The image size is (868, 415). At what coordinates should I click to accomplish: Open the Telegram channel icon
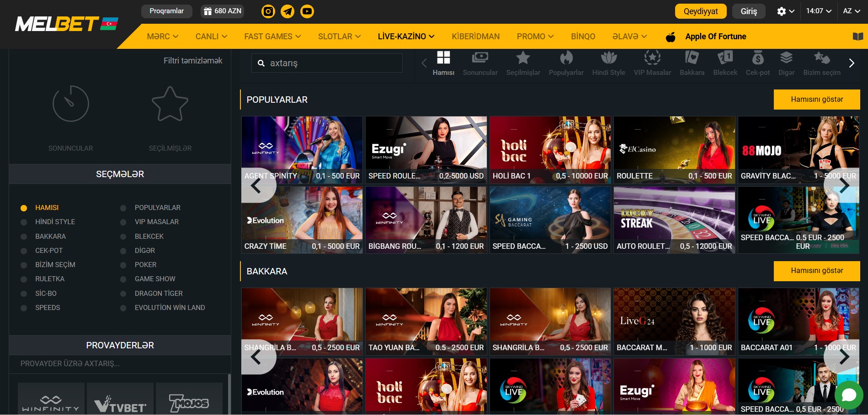coord(288,11)
